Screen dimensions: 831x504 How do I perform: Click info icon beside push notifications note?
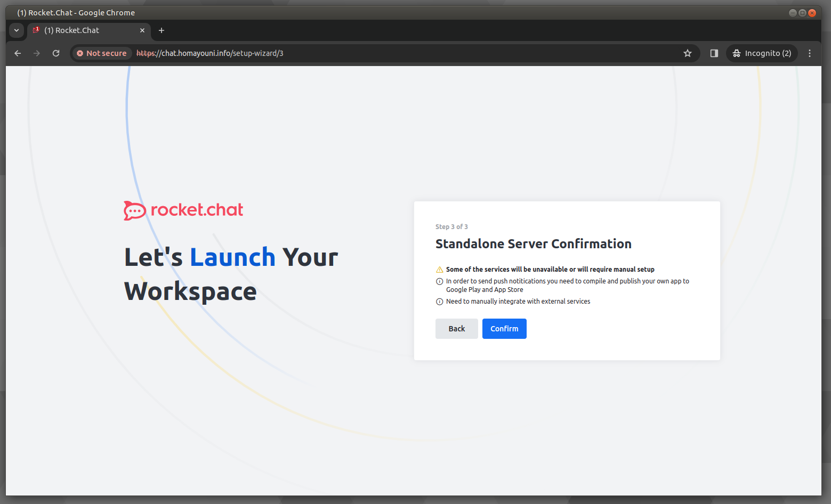click(440, 281)
